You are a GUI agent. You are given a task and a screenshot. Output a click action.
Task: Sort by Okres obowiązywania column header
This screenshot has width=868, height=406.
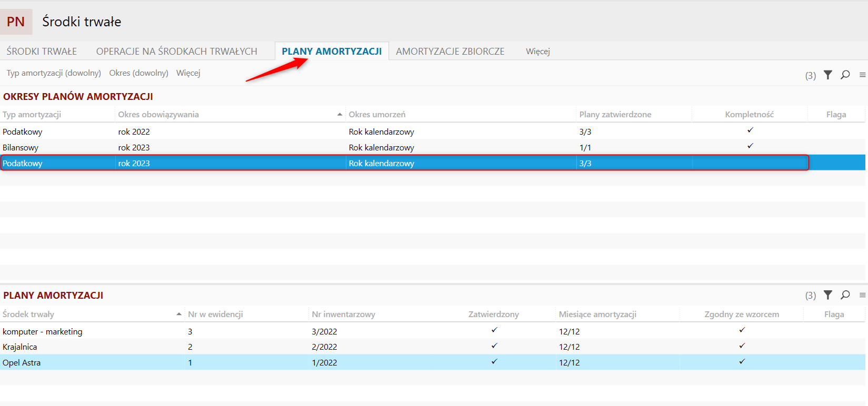click(x=158, y=114)
